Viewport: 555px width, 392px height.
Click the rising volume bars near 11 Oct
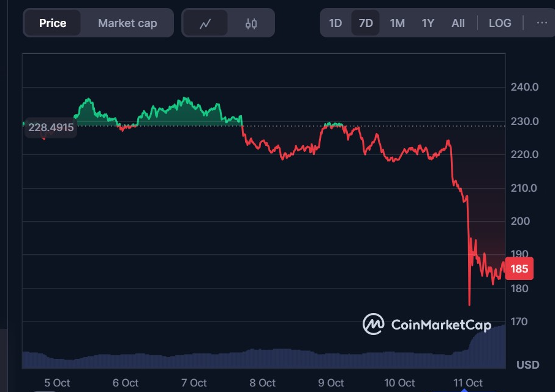(487, 349)
